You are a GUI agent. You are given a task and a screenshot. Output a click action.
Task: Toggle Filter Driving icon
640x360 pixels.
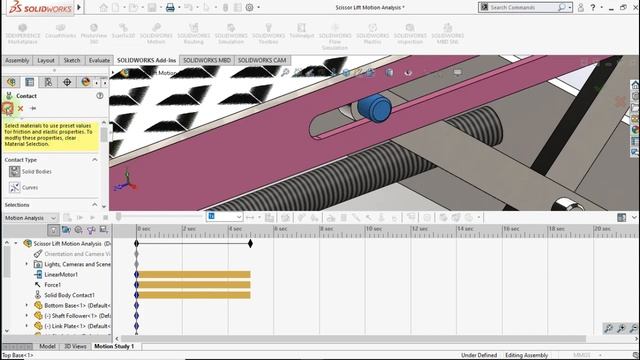(78, 230)
